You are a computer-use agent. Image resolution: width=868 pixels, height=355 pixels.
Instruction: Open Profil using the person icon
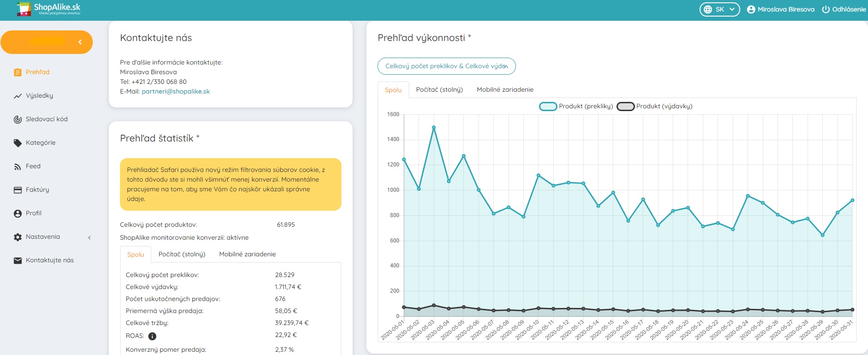point(18,213)
